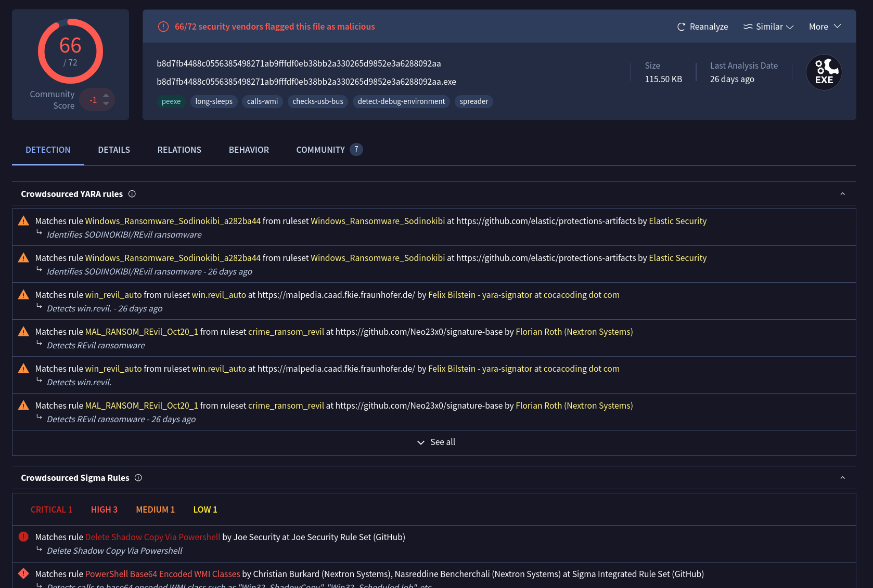This screenshot has height=588, width=873.
Task: Click the diamond high-severity icon for PowerShell Base64 rule
Action: pos(23,573)
